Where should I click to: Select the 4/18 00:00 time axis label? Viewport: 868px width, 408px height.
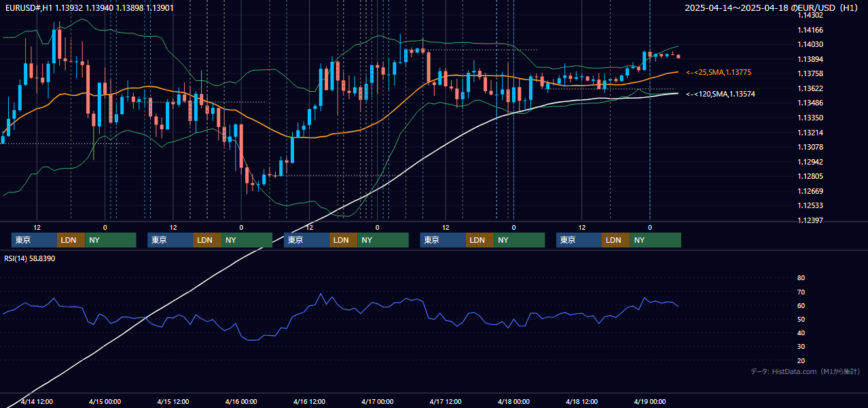(x=513, y=401)
